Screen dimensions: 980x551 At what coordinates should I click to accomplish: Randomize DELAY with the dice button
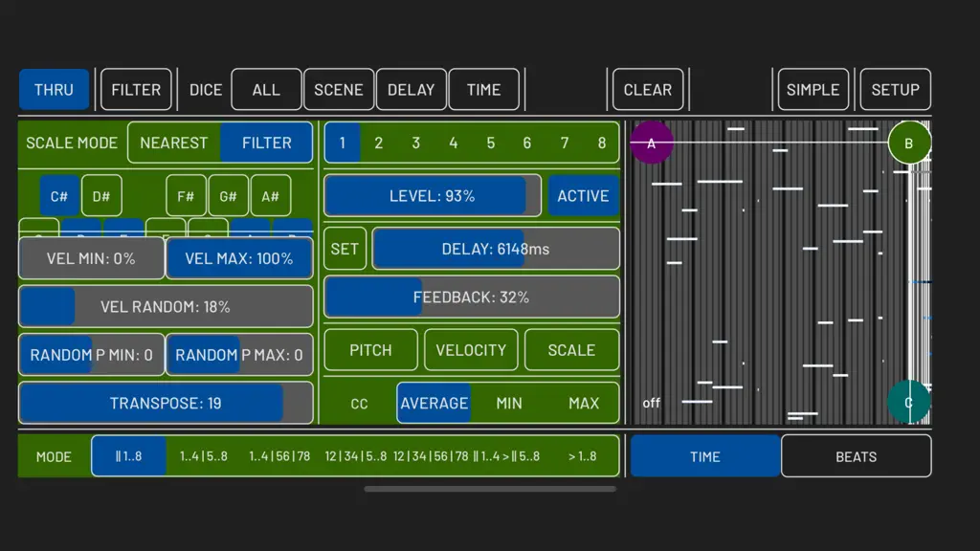point(412,89)
